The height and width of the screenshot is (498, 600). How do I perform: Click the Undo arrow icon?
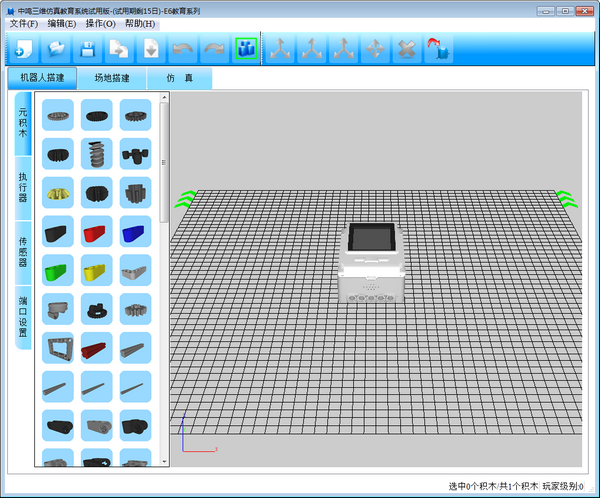coord(181,48)
